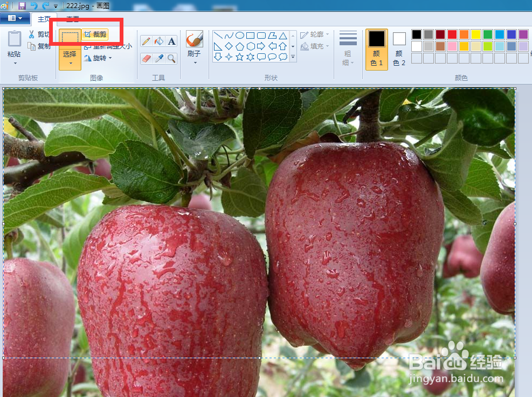This screenshot has height=397, width=532.
Task: Expand the full shapes gallery
Action: click(293, 57)
